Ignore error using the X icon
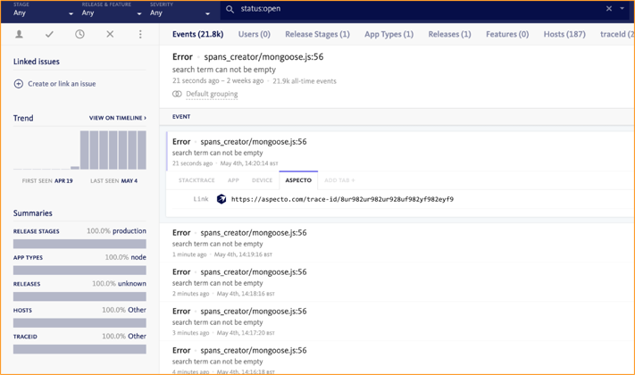This screenshot has width=636, height=376. [110, 34]
